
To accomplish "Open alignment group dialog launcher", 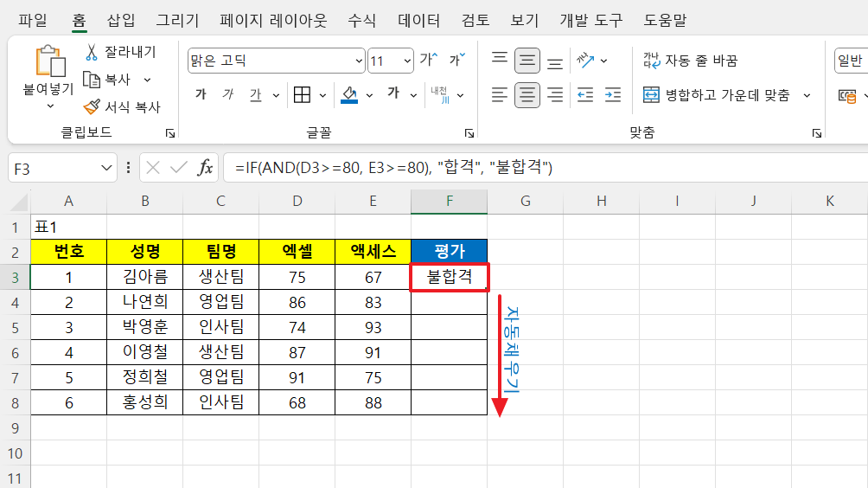I will pyautogui.click(x=816, y=133).
